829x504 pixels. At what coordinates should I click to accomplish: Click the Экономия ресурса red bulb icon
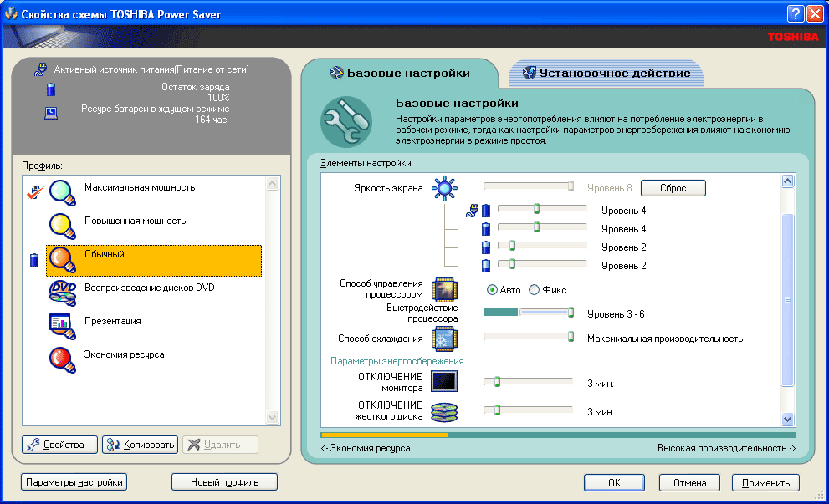[x=63, y=359]
